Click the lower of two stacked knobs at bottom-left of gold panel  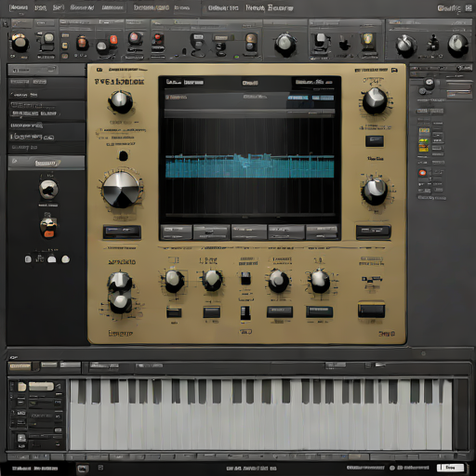[x=120, y=302]
